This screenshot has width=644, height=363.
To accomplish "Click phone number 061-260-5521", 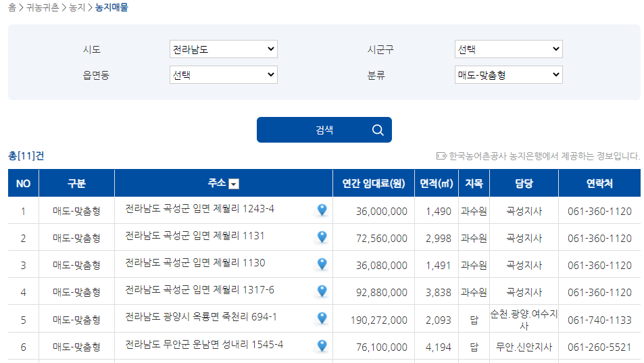I will coord(599,347).
